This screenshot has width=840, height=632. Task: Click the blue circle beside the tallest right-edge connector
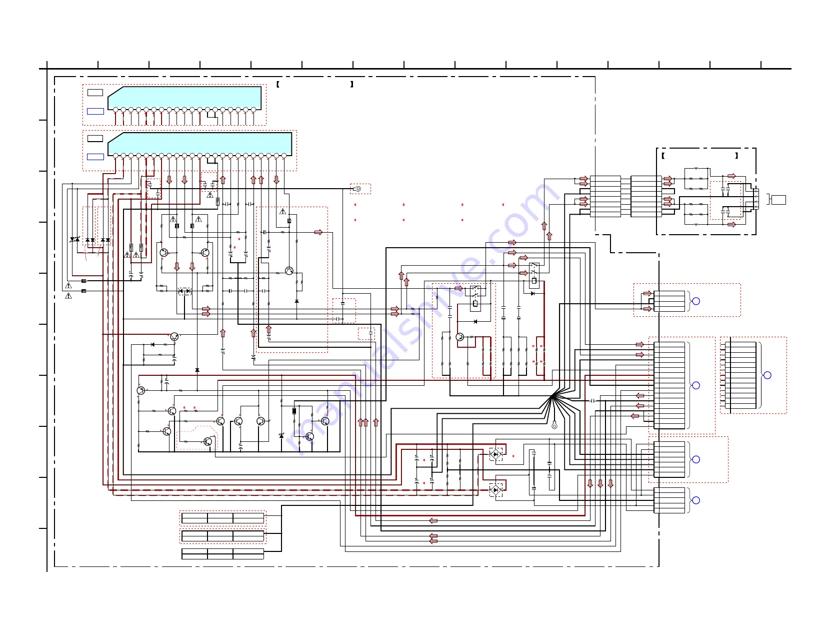click(696, 385)
